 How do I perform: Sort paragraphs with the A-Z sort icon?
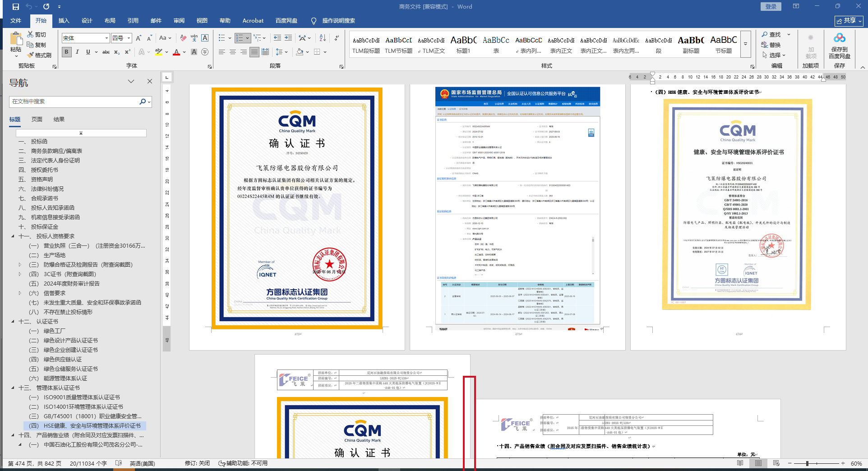pos(323,38)
